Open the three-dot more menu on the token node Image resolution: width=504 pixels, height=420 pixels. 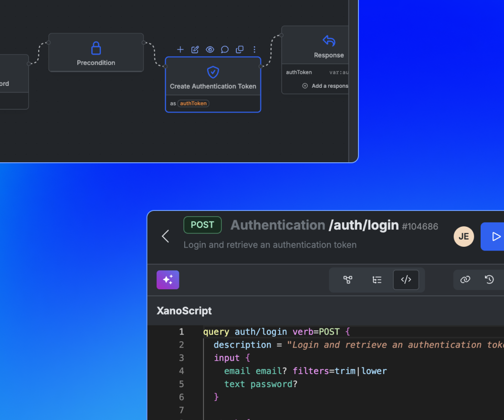coord(254,50)
